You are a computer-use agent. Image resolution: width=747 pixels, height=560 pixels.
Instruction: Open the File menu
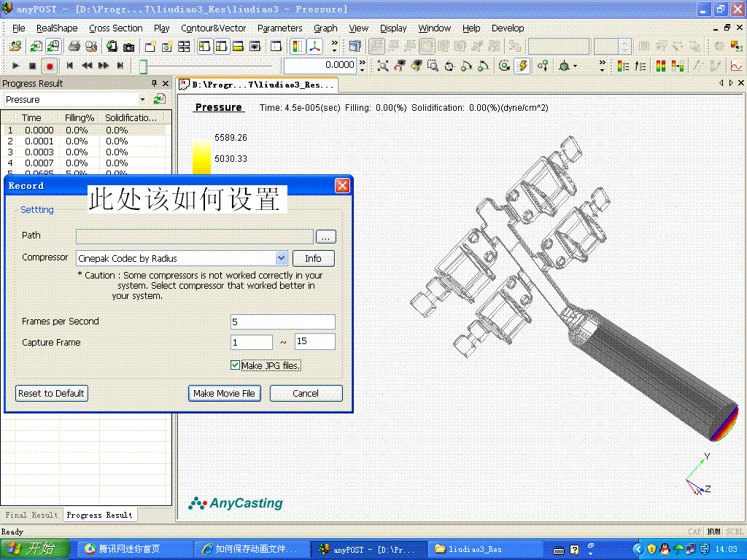click(x=18, y=28)
